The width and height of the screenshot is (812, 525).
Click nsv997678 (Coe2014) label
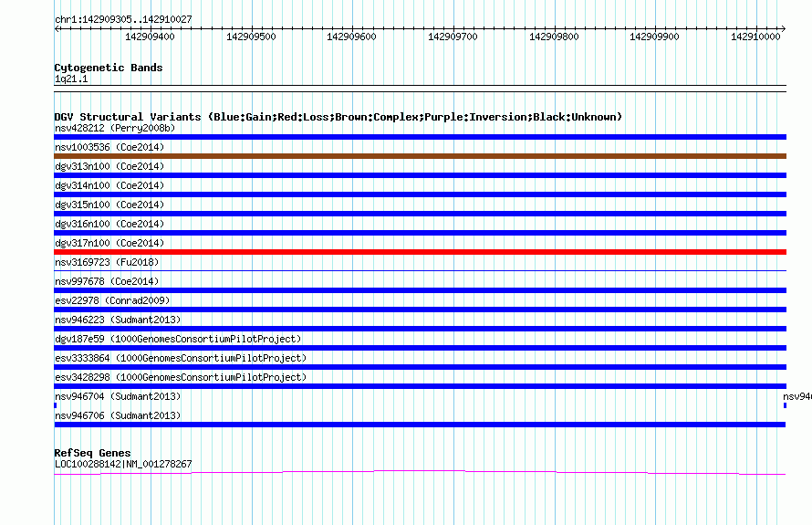tap(107, 281)
